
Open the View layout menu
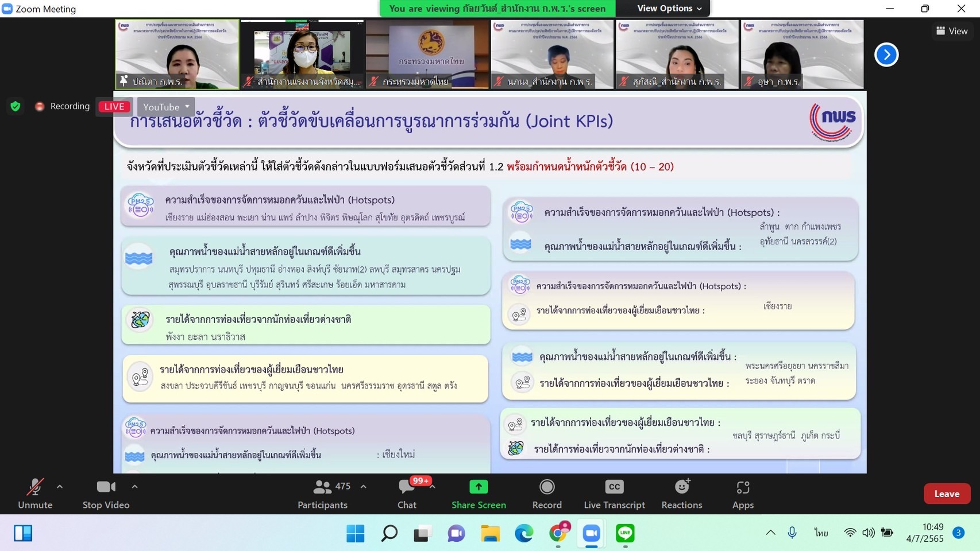(x=951, y=31)
